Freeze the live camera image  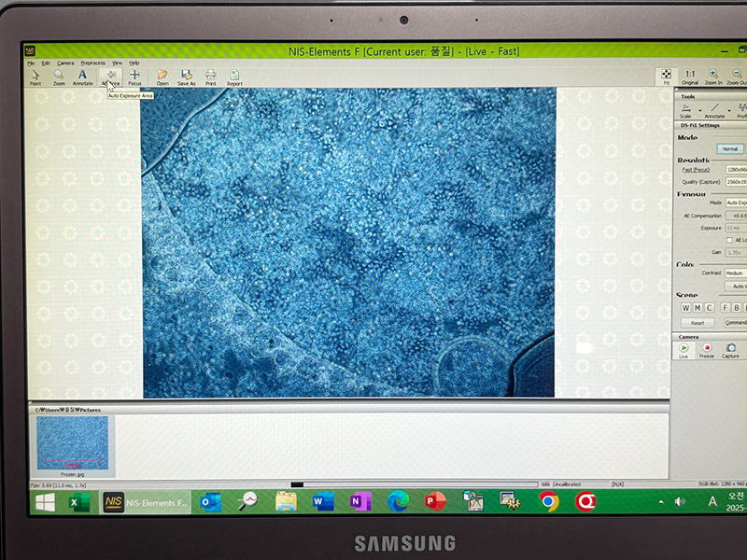coord(707,349)
